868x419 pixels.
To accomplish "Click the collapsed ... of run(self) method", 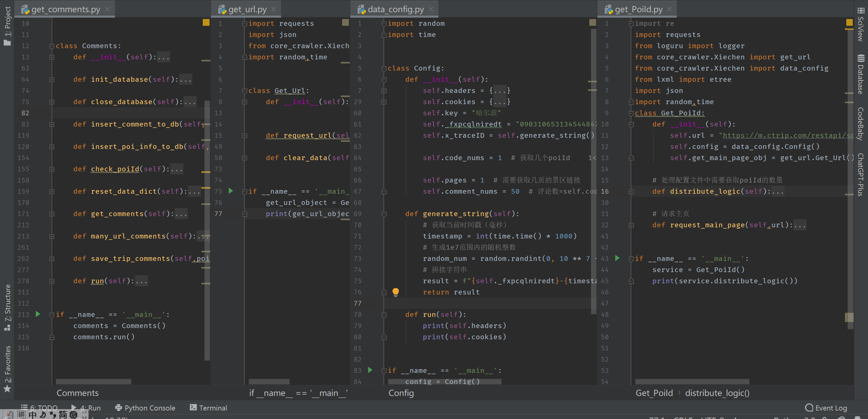I will 141,281.
